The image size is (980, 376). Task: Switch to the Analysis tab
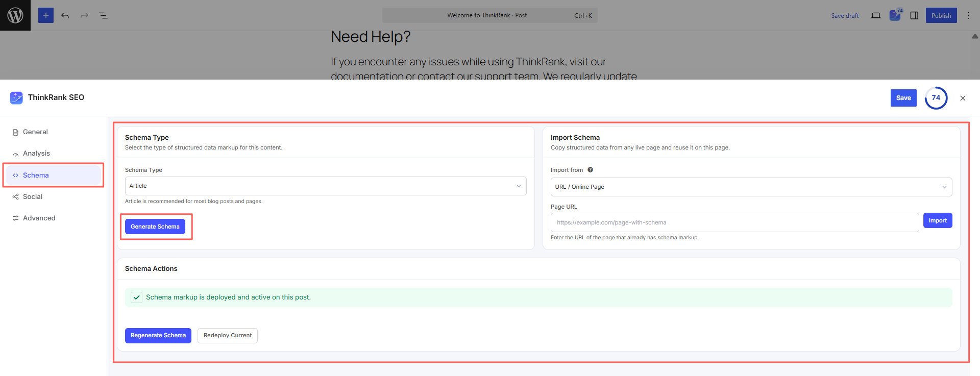[53, 153]
